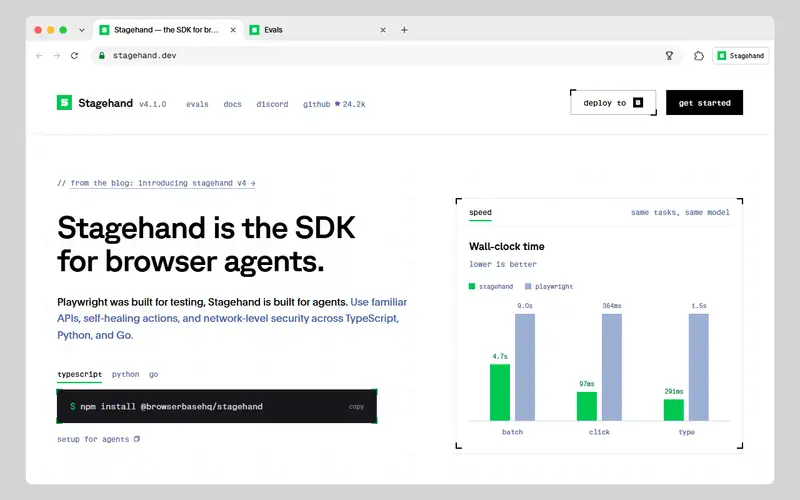800x500 pixels.
Task: Click the setup for agents copy icon
Action: pos(137,439)
